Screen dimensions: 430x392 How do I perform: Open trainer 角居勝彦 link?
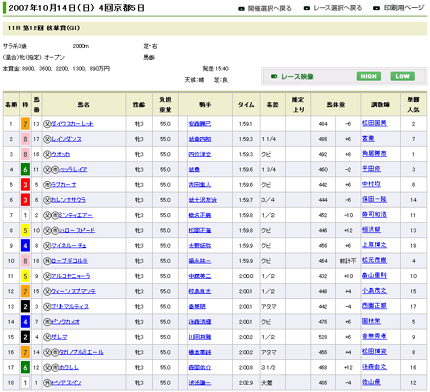374,154
